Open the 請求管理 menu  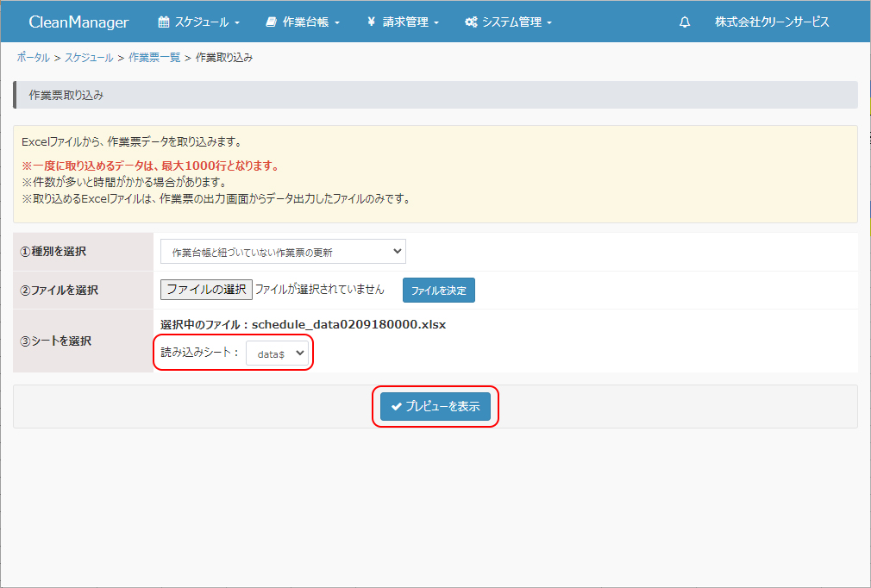coord(403,22)
